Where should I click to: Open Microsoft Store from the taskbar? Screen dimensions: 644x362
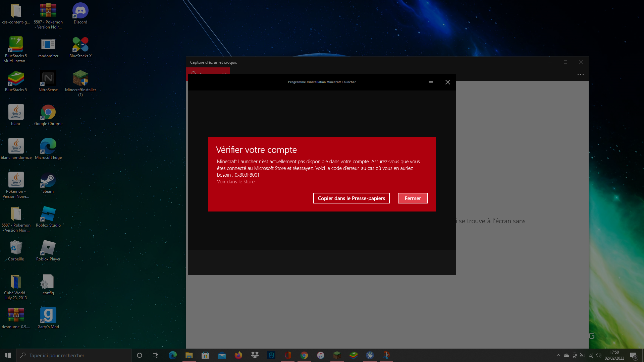click(x=206, y=355)
